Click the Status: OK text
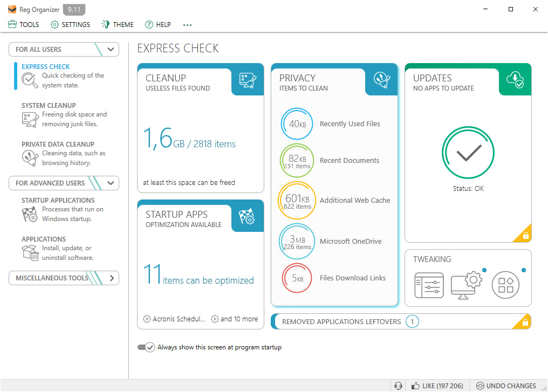 pos(468,189)
